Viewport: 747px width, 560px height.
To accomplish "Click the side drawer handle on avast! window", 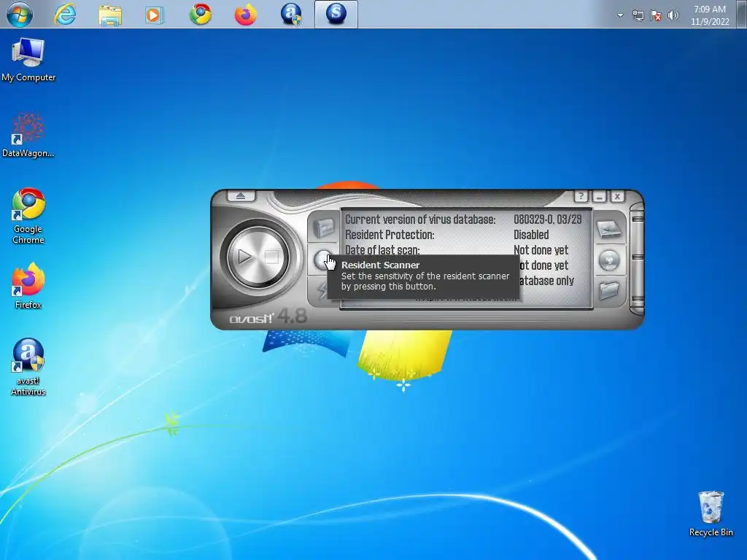I will tap(637, 259).
